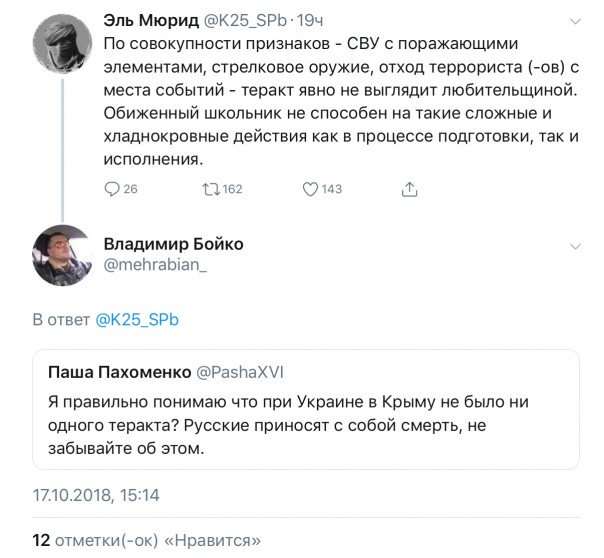Like the tweet with 143 likes
The width and height of the screenshot is (604, 558).
310,189
